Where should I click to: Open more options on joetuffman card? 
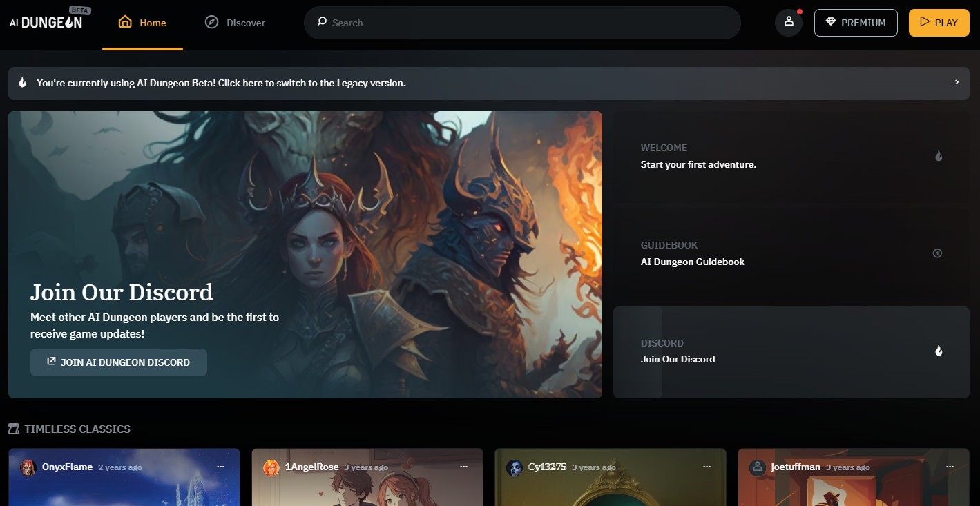pos(950,467)
